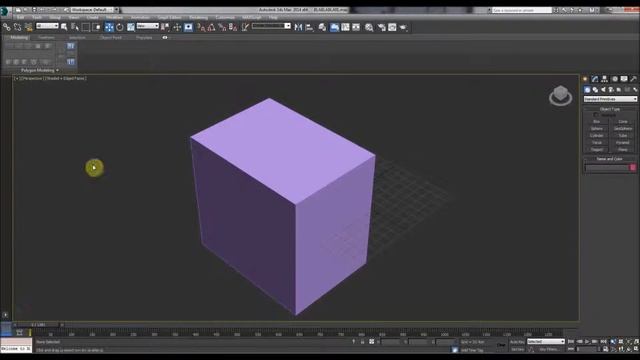Toggle Spinner Snap
Image resolution: width=640 pixels, height=360 pixels.
pyautogui.click(x=233, y=27)
